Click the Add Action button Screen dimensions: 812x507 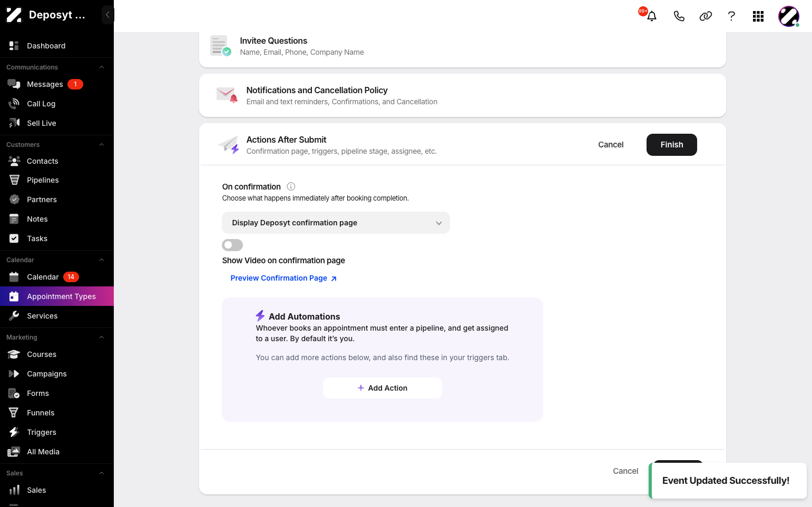pyautogui.click(x=383, y=388)
